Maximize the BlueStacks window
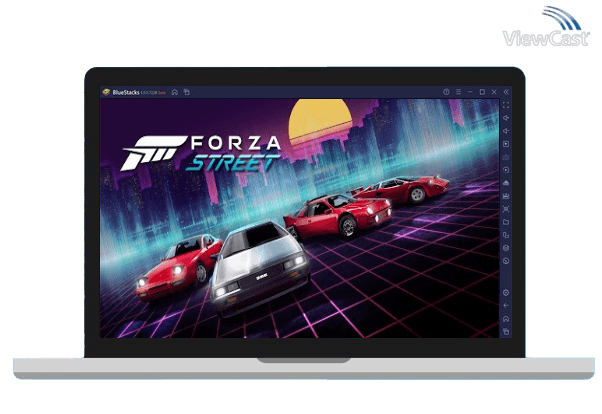 [482, 92]
